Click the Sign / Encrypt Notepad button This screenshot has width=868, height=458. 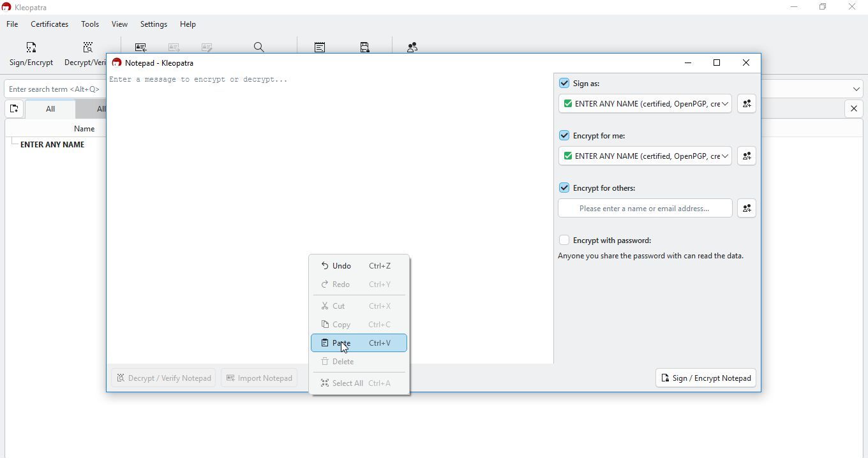[706, 378]
